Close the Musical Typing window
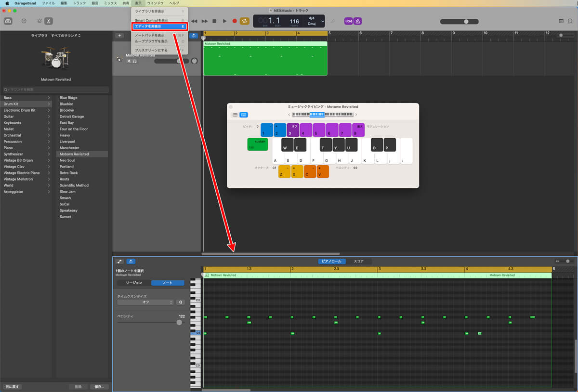The image size is (578, 392). click(231, 107)
